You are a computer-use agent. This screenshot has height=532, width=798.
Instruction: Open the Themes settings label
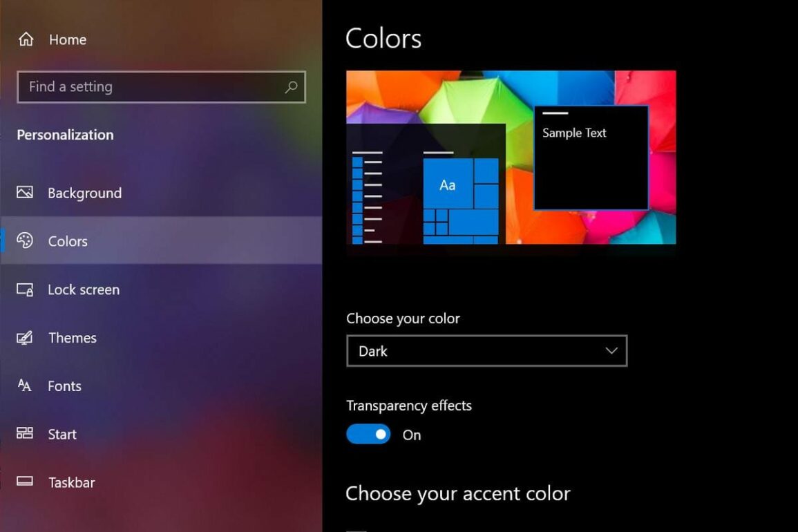click(73, 338)
